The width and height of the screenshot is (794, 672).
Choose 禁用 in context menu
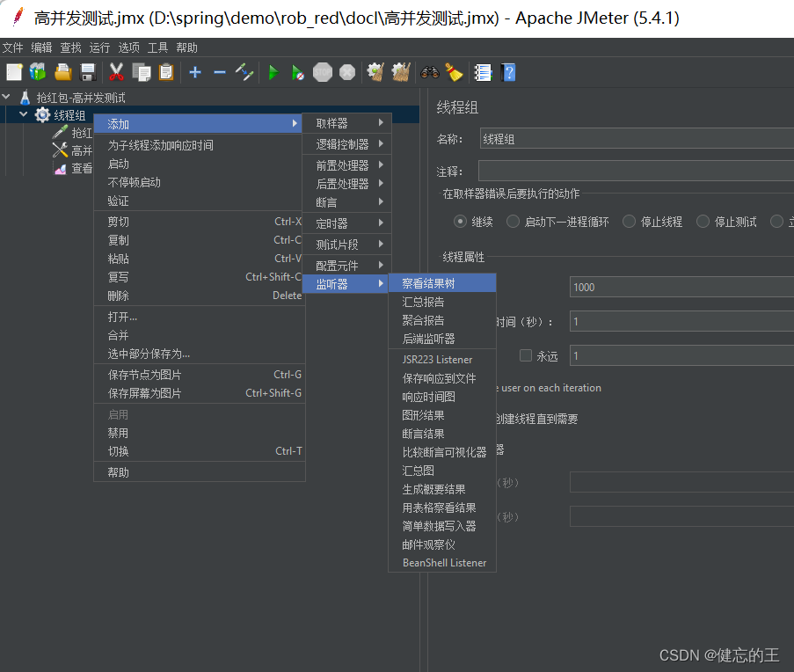pos(200,433)
